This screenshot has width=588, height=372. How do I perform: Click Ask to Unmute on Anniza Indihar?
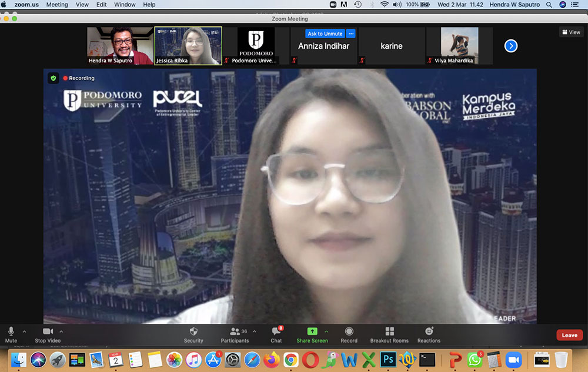click(x=325, y=33)
